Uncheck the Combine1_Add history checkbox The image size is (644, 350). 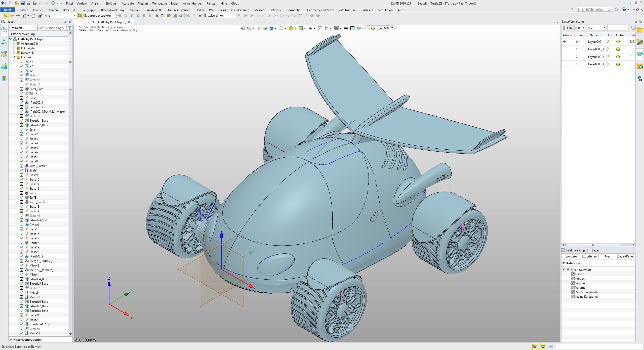22,324
